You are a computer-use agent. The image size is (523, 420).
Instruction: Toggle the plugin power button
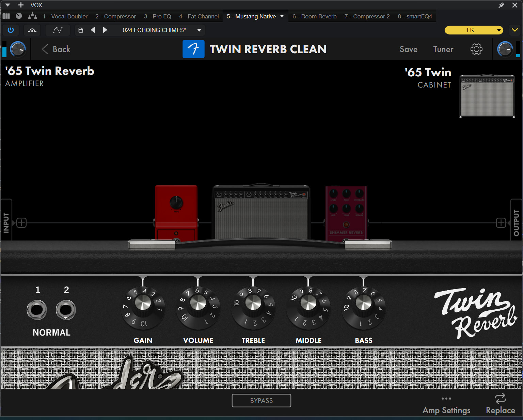coord(11,30)
